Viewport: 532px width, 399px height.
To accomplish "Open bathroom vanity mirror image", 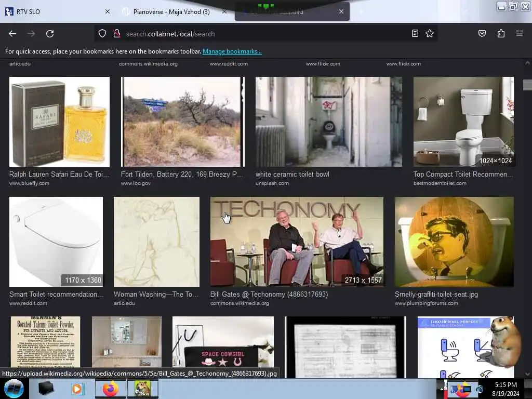I will point(127,343).
